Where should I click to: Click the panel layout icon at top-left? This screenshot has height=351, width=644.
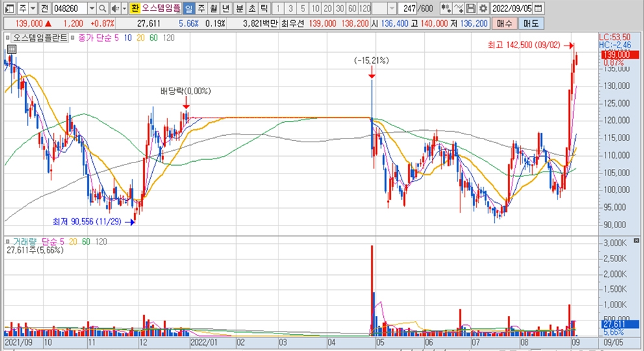(x=8, y=8)
